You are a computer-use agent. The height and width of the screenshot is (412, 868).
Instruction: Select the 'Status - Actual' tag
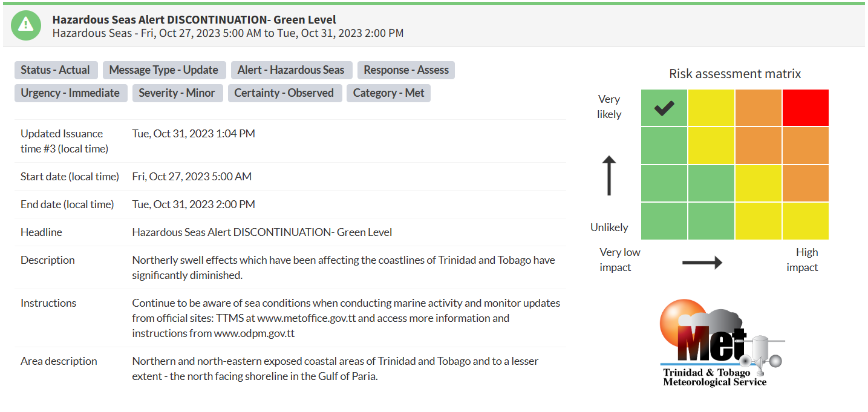(55, 70)
